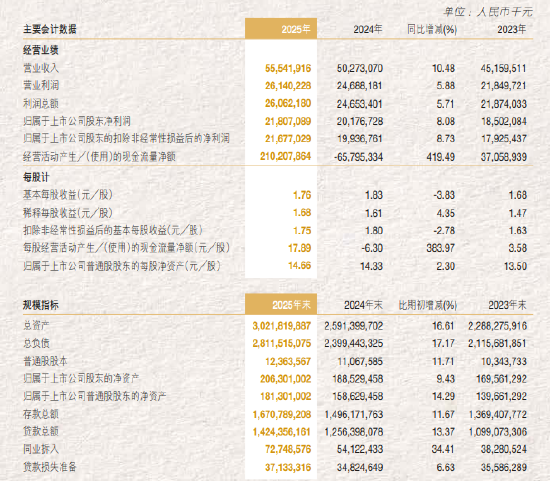The width and height of the screenshot is (550, 481).
Task: Select value 1,670,789,208
Action: tap(282, 415)
